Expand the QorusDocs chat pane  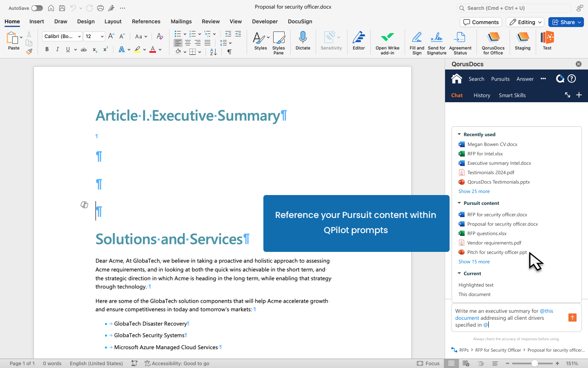click(568, 95)
